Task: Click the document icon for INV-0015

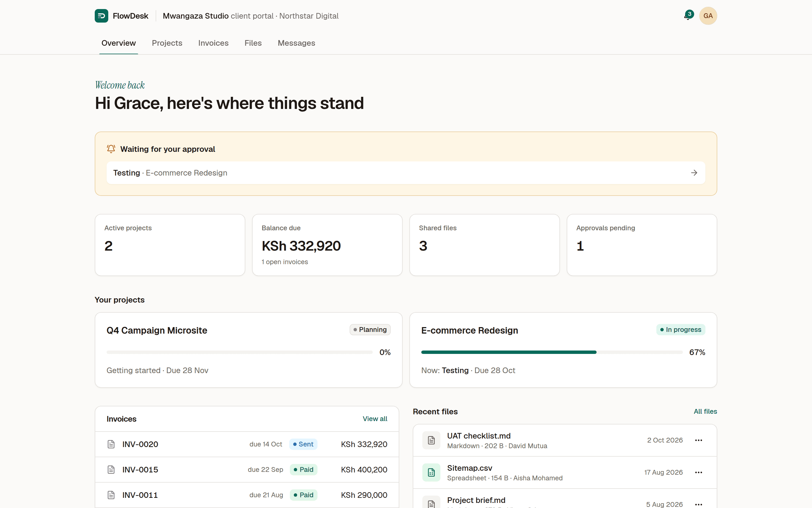Action: 111,469
